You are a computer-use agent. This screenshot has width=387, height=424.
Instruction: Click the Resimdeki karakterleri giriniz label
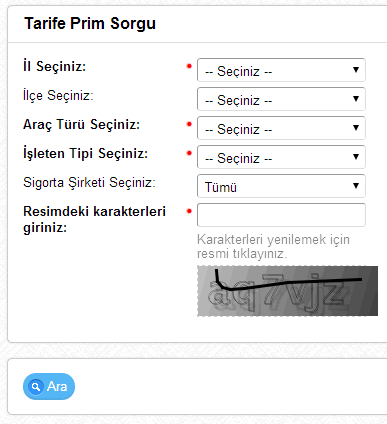[94, 219]
